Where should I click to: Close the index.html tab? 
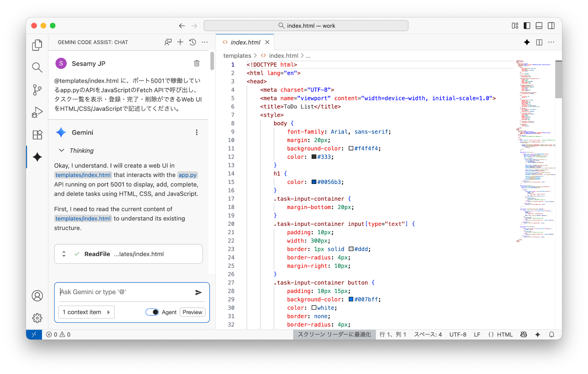267,42
